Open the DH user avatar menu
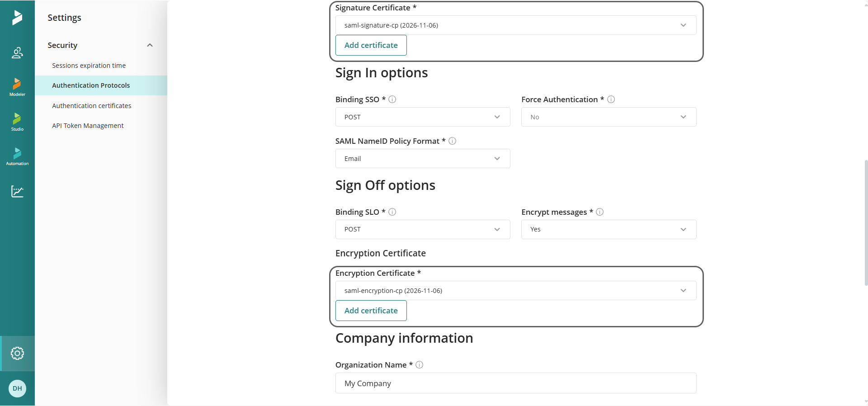This screenshot has width=868, height=406. 17,388
